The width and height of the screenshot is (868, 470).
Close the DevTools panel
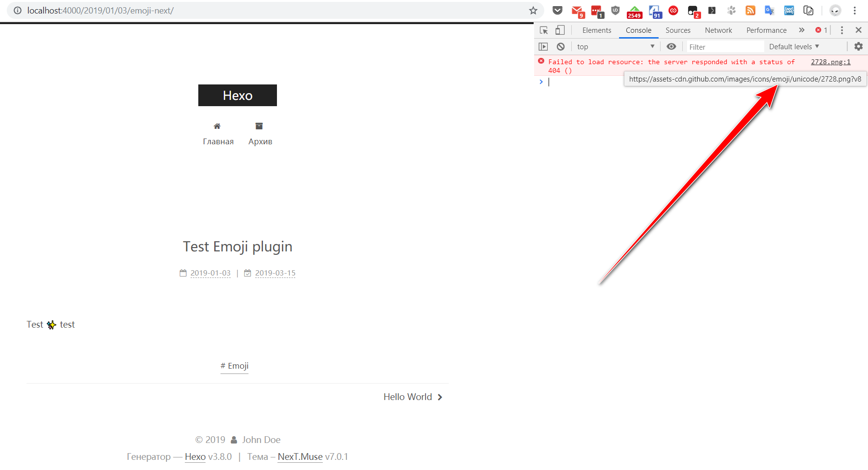[858, 30]
